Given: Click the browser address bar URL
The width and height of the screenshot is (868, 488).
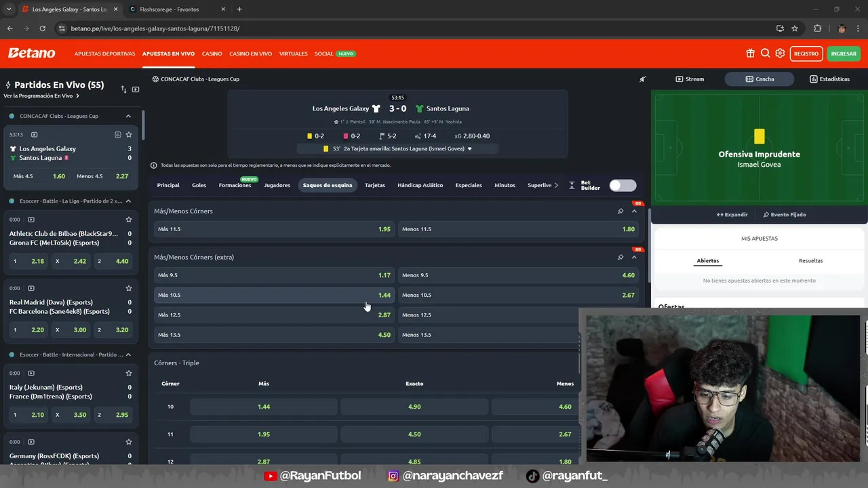Looking at the screenshot, I should point(155,28).
